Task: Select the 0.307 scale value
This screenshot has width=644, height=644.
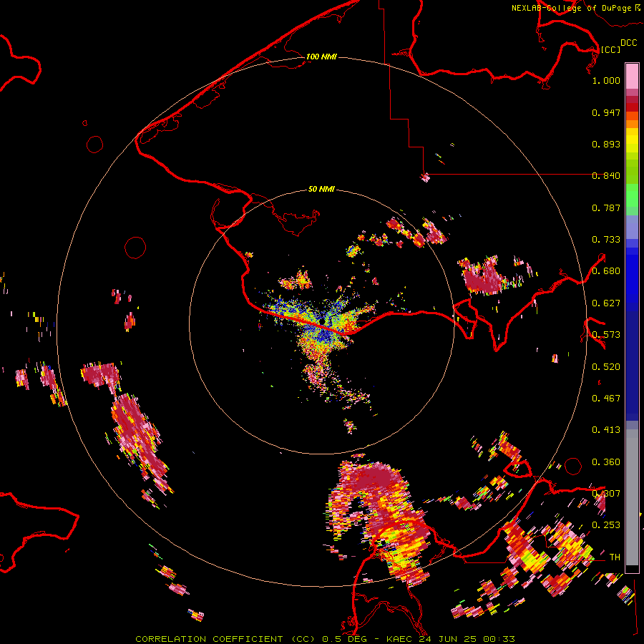Action: tap(606, 494)
